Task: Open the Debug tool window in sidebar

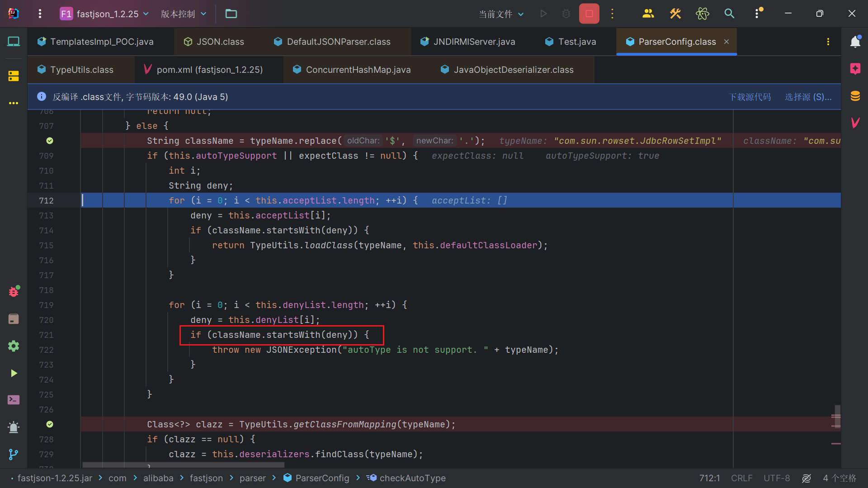Action: [14, 291]
